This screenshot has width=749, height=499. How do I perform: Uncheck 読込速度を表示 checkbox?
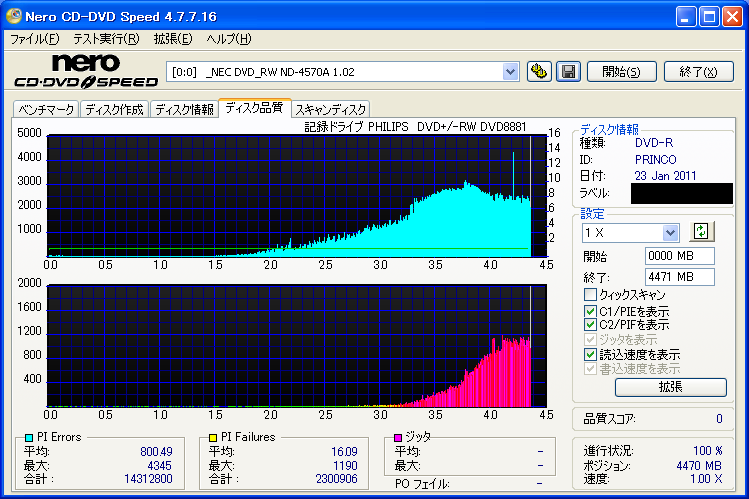click(590, 354)
